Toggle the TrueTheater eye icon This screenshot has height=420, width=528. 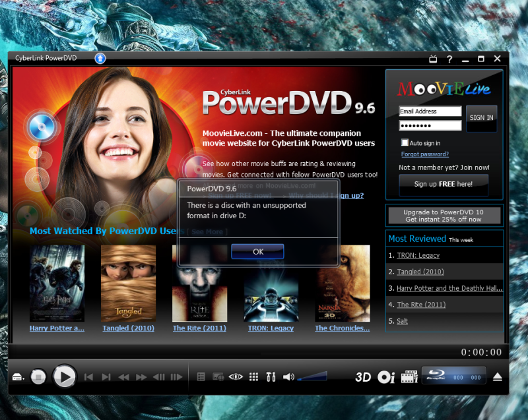click(x=236, y=377)
